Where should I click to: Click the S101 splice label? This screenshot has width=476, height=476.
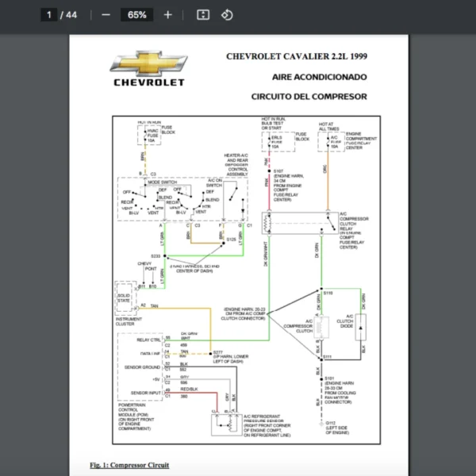point(329,378)
